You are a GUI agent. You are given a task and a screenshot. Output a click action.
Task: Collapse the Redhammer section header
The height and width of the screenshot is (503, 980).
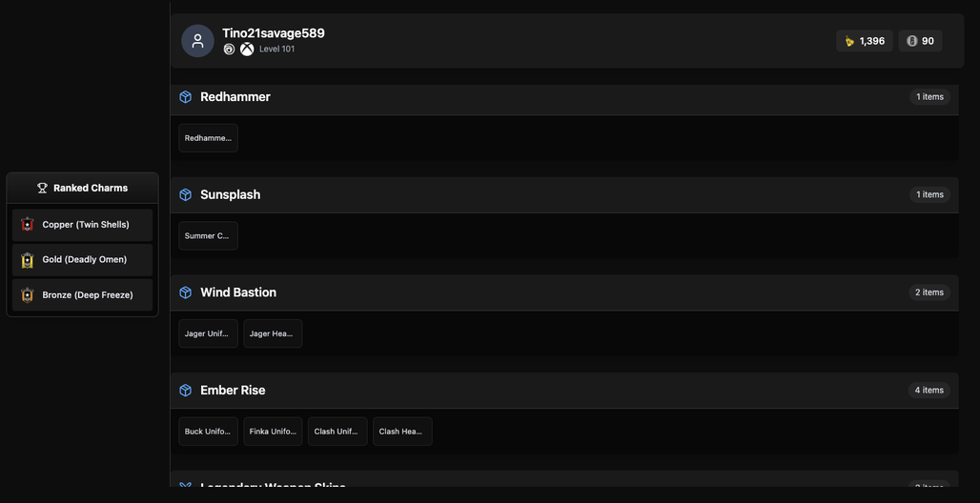(564, 97)
